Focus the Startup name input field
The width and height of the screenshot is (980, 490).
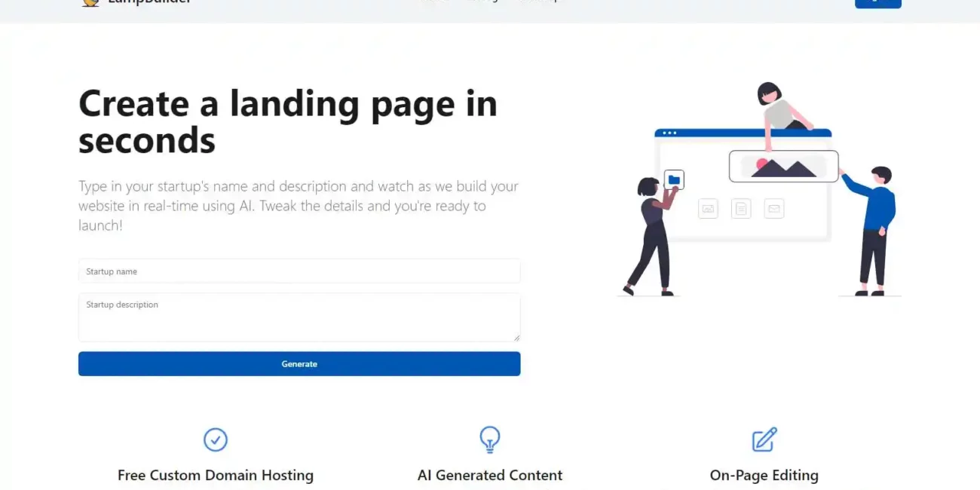click(299, 271)
